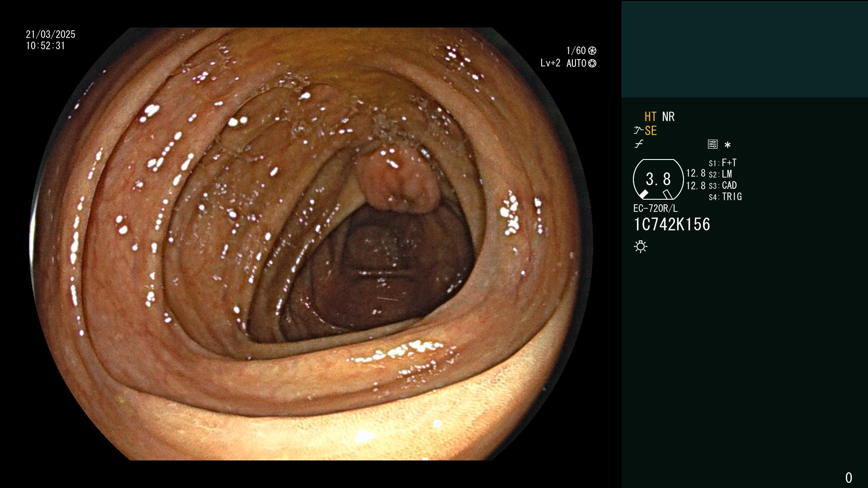Click the EC-720R/L scope model text

656,208
